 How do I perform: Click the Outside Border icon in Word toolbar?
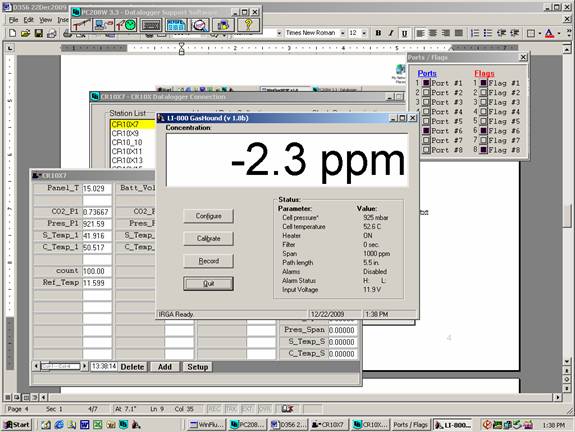click(x=531, y=34)
